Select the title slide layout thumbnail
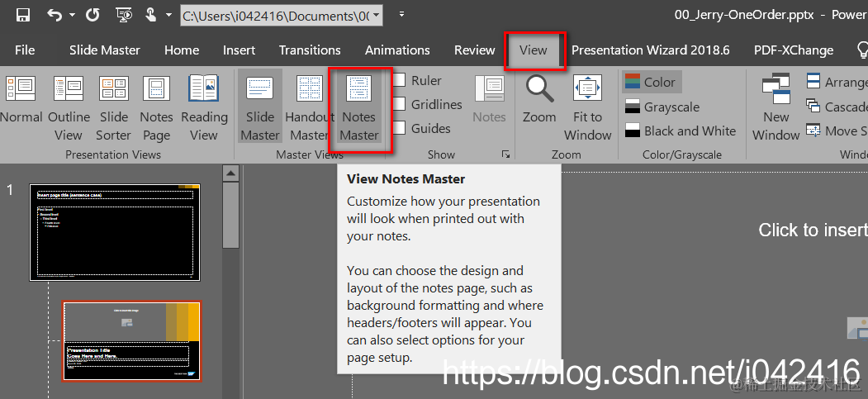This screenshot has height=399, width=868. (132, 341)
